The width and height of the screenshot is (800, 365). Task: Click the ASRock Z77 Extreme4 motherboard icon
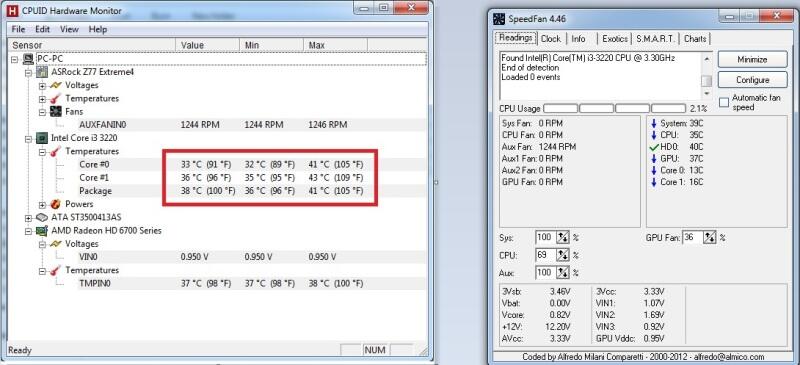tap(42, 72)
